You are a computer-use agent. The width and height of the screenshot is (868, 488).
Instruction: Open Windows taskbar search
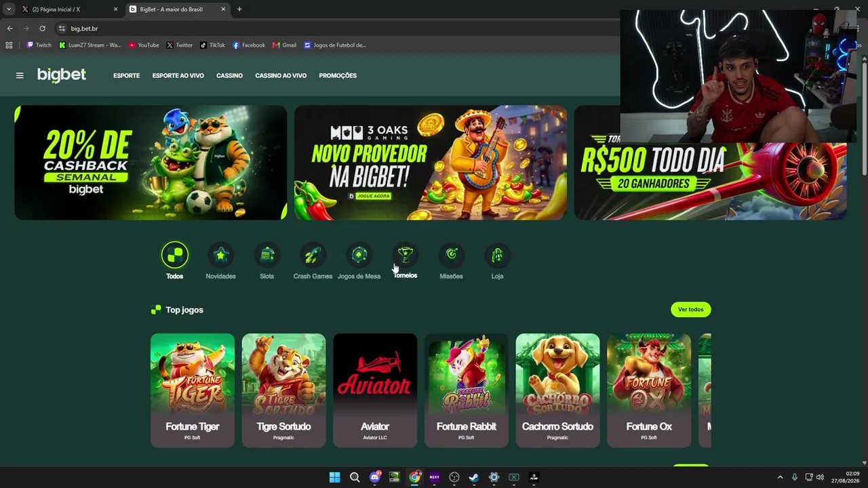[355, 477]
